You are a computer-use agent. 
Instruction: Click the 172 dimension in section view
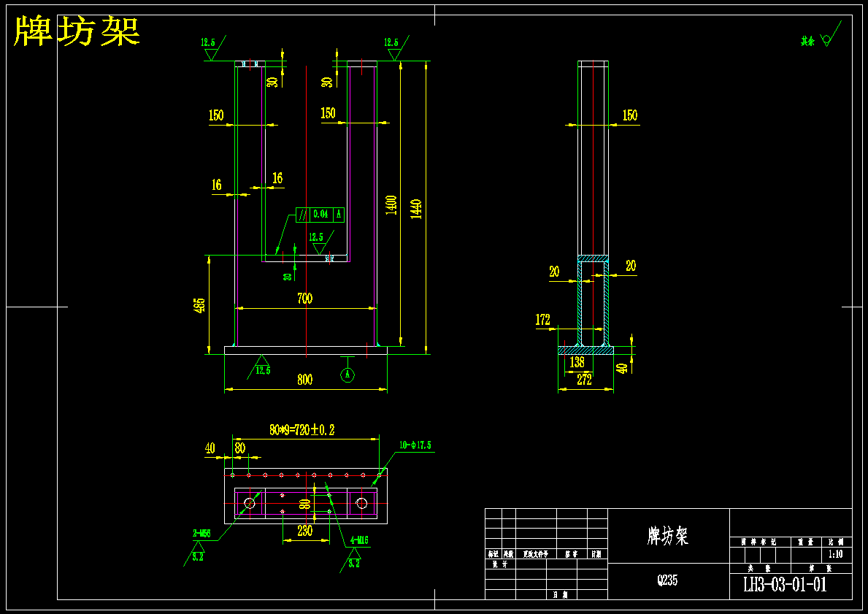click(x=543, y=320)
